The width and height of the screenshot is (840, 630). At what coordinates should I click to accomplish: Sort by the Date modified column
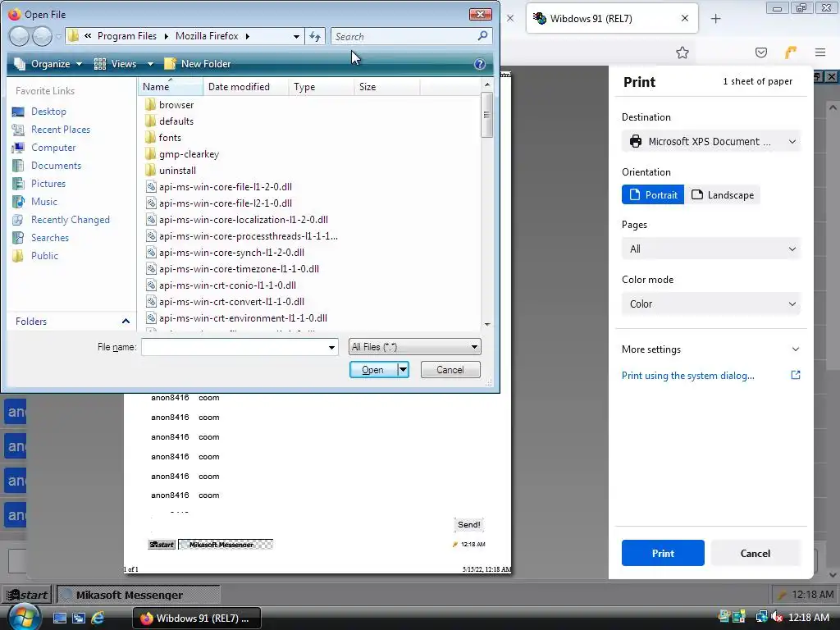click(x=246, y=87)
